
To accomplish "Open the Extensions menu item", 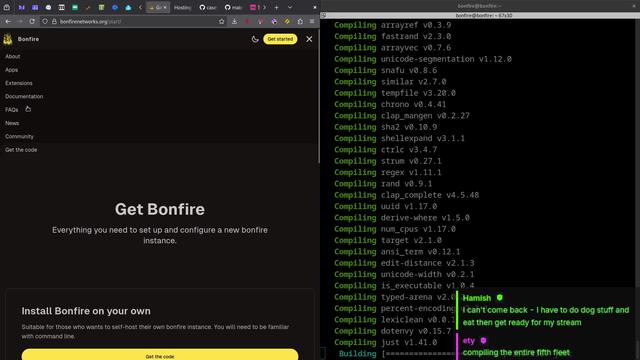I will tap(19, 83).
